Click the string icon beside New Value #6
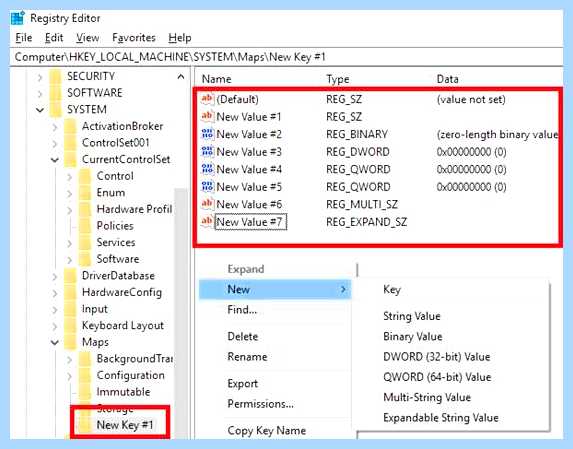The width and height of the screenshot is (573, 449). coord(207,204)
